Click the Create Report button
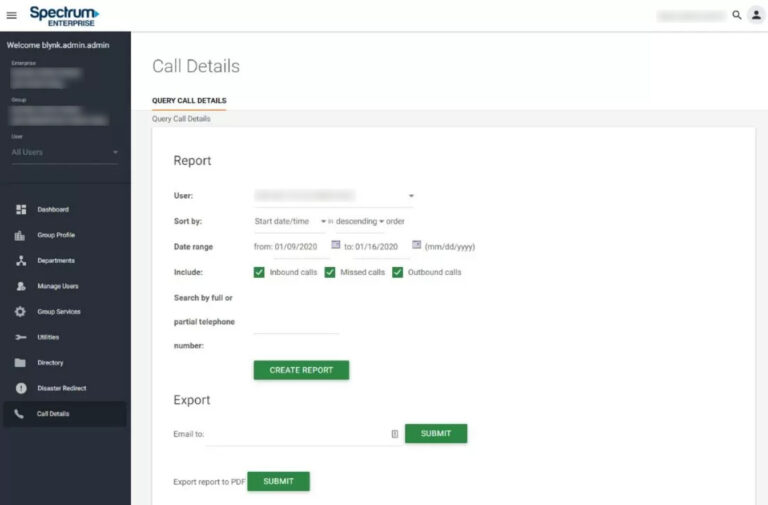The width and height of the screenshot is (768, 505). point(301,370)
